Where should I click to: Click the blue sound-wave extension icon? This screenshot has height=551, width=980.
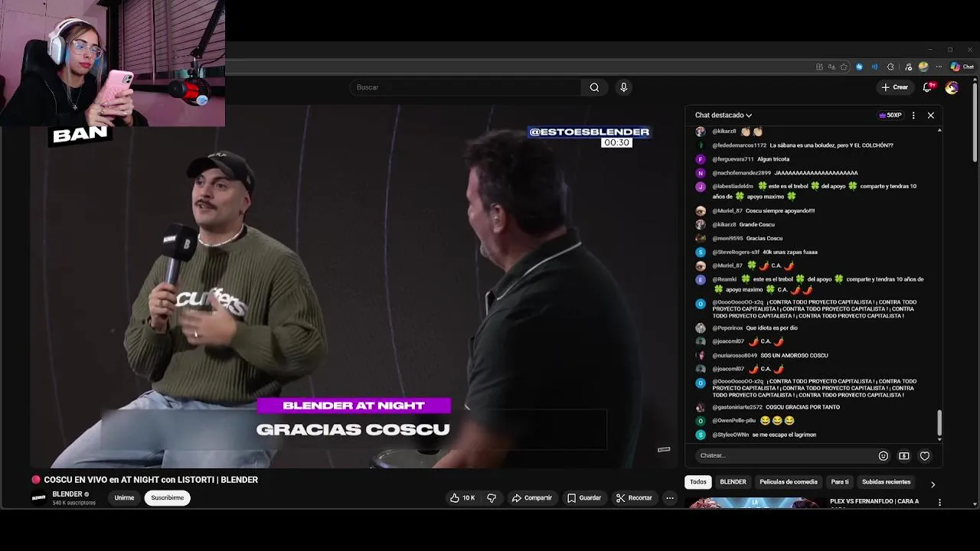[x=874, y=67]
